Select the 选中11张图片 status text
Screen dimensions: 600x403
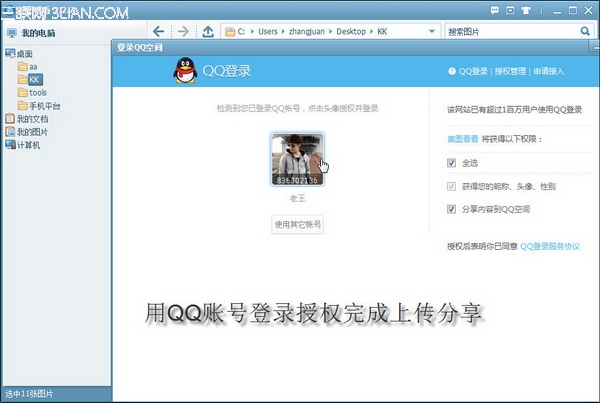[x=29, y=394]
